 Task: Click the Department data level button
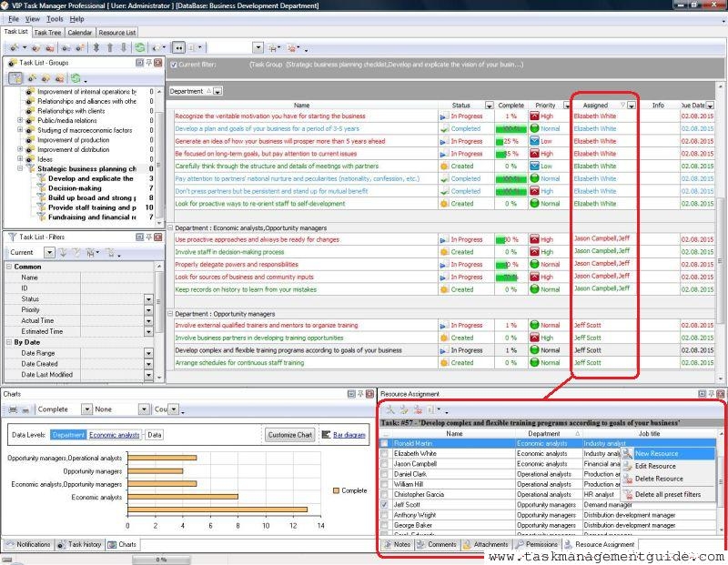[x=68, y=435]
